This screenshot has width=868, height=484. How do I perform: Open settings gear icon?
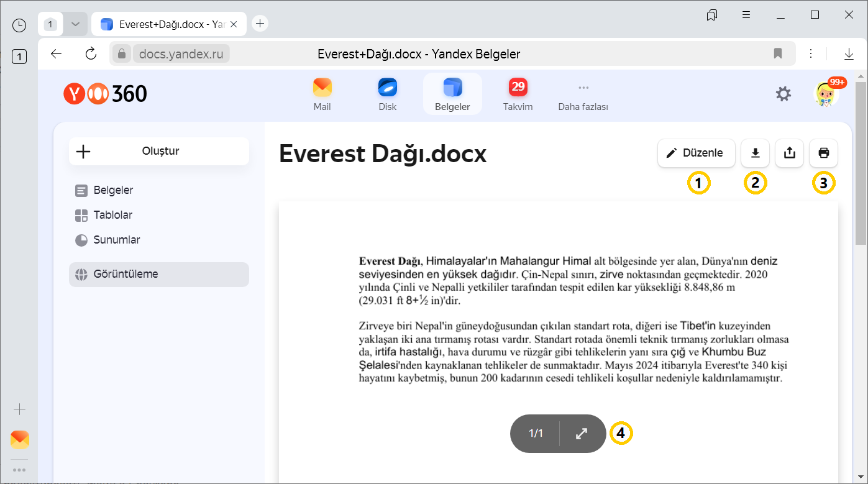tap(783, 94)
